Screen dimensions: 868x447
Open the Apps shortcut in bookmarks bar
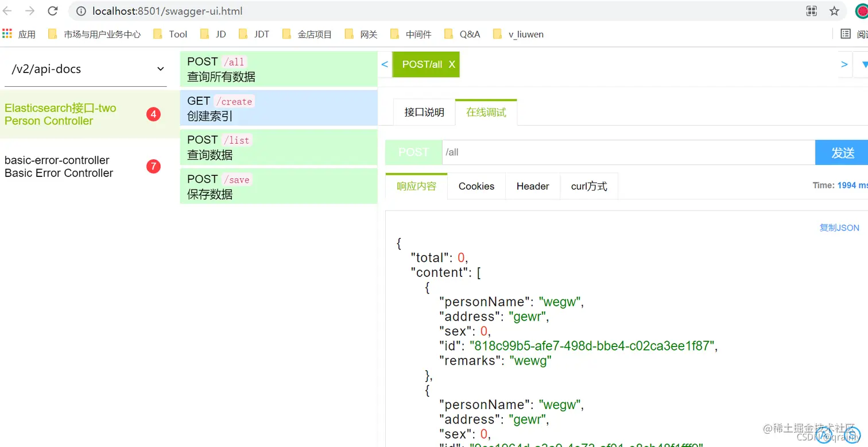coord(19,34)
